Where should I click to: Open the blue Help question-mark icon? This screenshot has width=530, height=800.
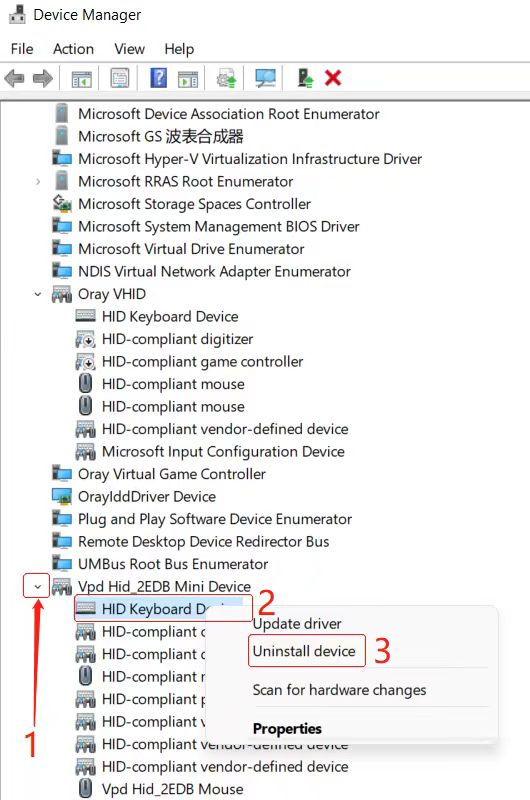click(158, 78)
